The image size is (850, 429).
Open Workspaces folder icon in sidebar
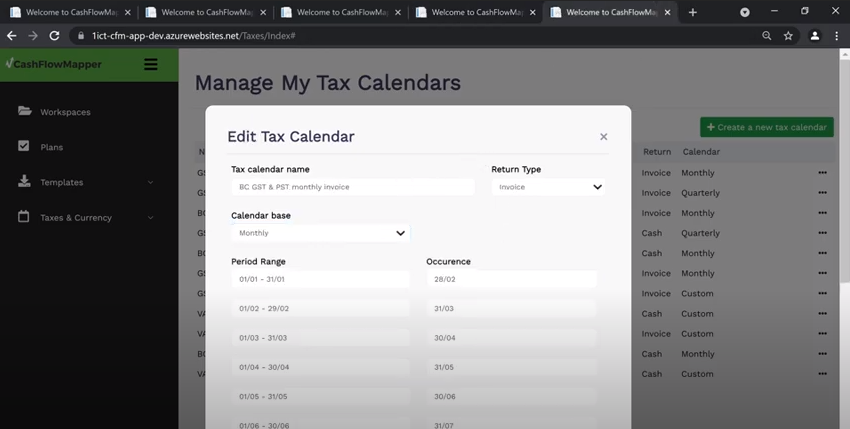point(24,111)
